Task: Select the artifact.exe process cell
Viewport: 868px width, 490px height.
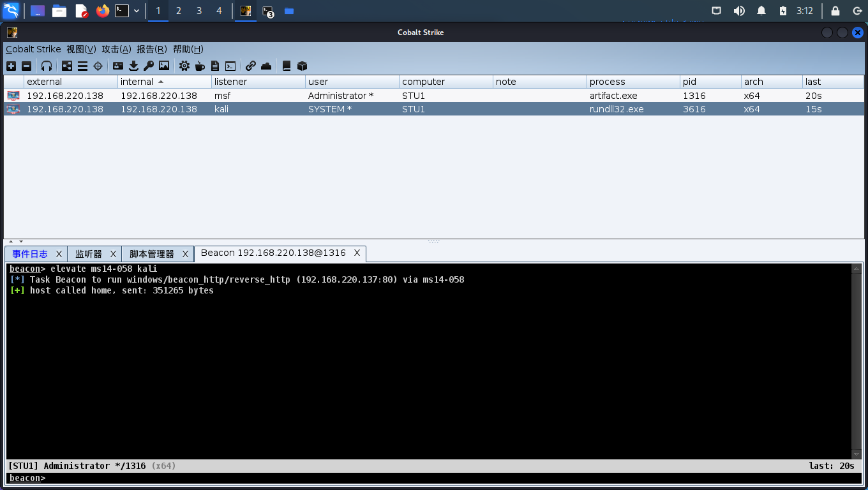Action: tap(634, 96)
